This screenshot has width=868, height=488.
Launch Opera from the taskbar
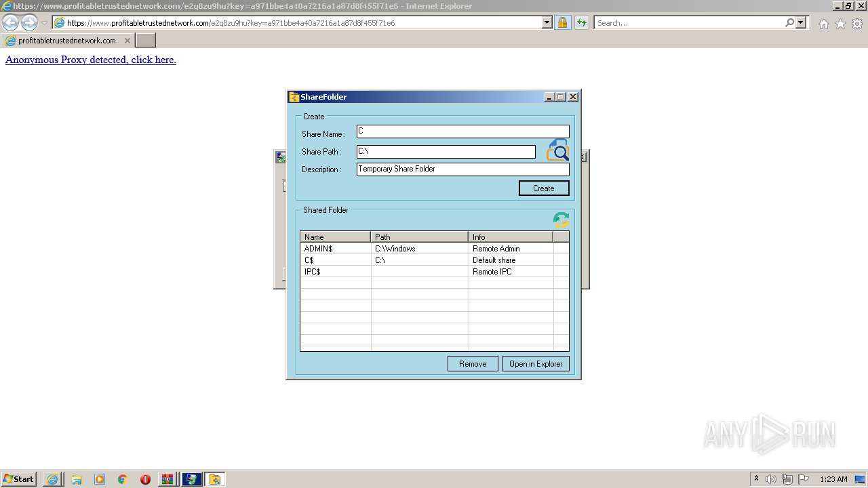pos(145,479)
